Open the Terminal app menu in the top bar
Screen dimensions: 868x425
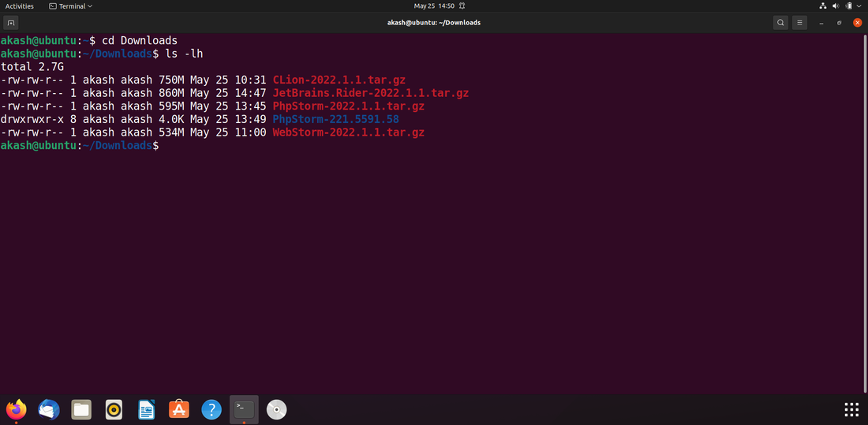point(70,6)
